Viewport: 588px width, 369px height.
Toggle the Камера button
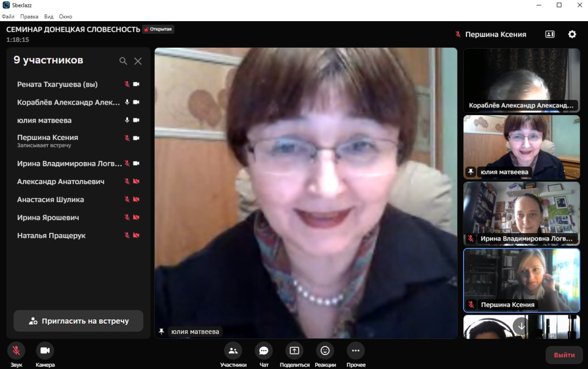(45, 351)
